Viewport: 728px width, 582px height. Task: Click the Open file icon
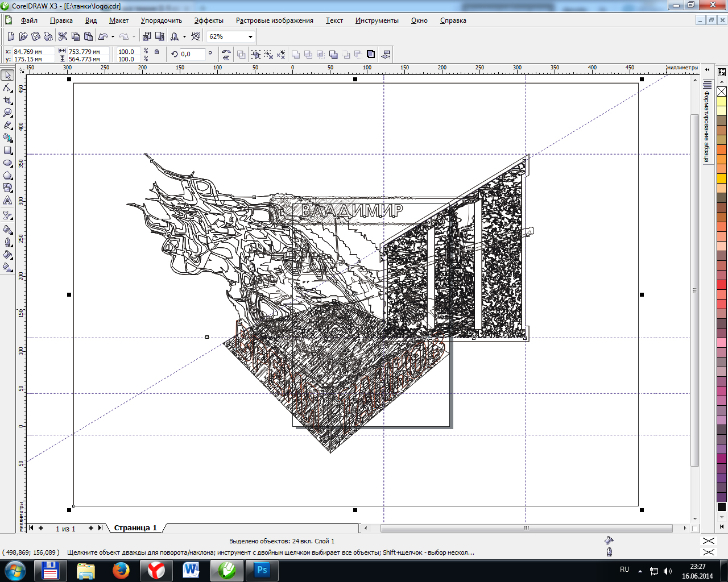pyautogui.click(x=23, y=36)
